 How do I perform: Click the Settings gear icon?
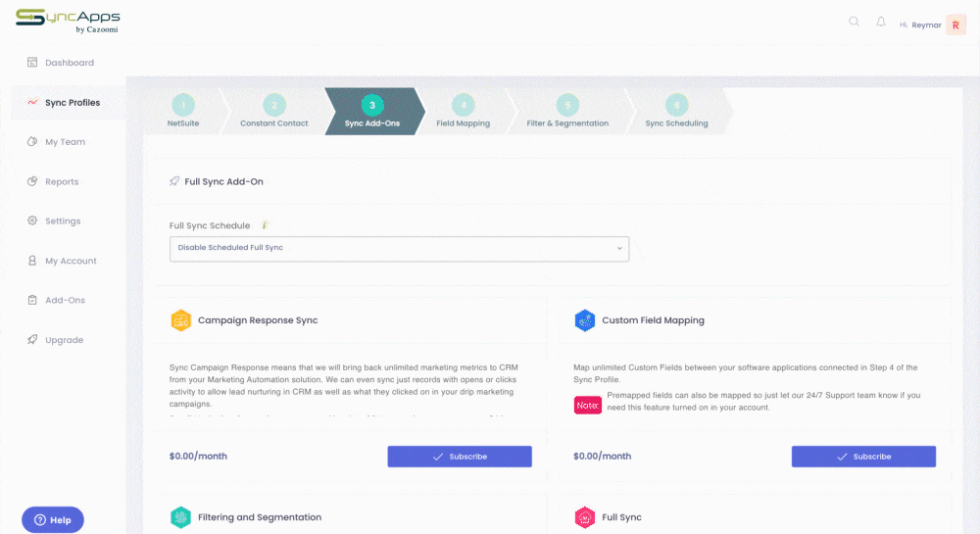tap(32, 220)
